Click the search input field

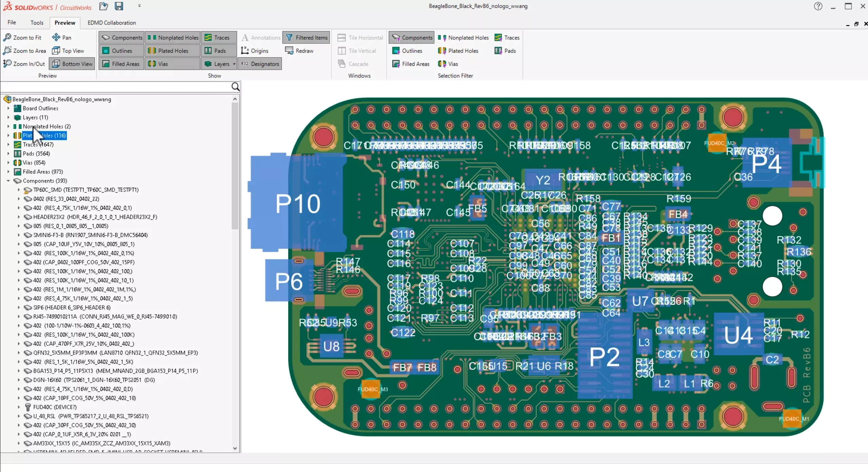pyautogui.click(x=115, y=87)
